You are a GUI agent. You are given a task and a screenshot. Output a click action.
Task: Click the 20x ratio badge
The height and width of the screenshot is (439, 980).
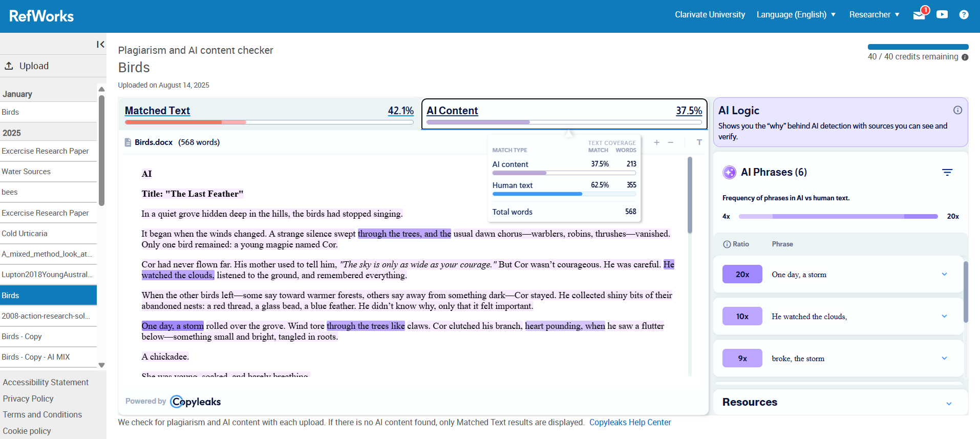(742, 274)
